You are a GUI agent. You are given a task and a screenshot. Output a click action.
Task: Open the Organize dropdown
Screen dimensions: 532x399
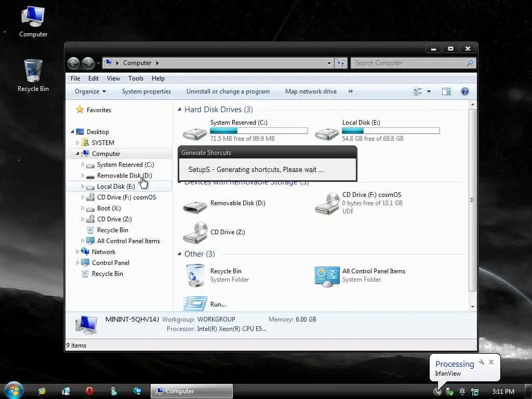coord(90,91)
